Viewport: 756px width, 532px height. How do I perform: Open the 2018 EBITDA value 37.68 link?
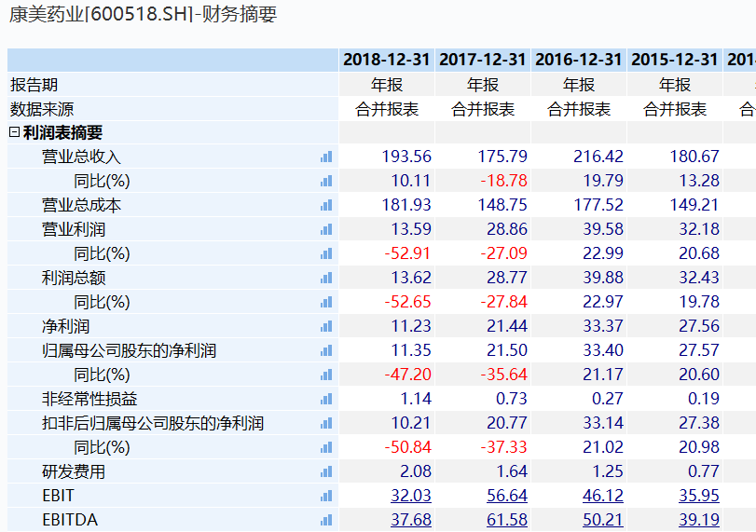click(411, 520)
